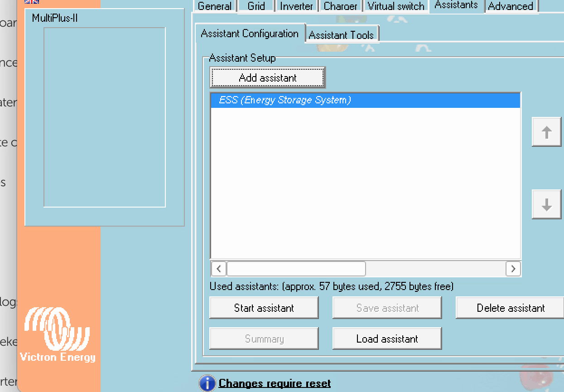
Task: Click Load assistant button
Action: pos(387,339)
